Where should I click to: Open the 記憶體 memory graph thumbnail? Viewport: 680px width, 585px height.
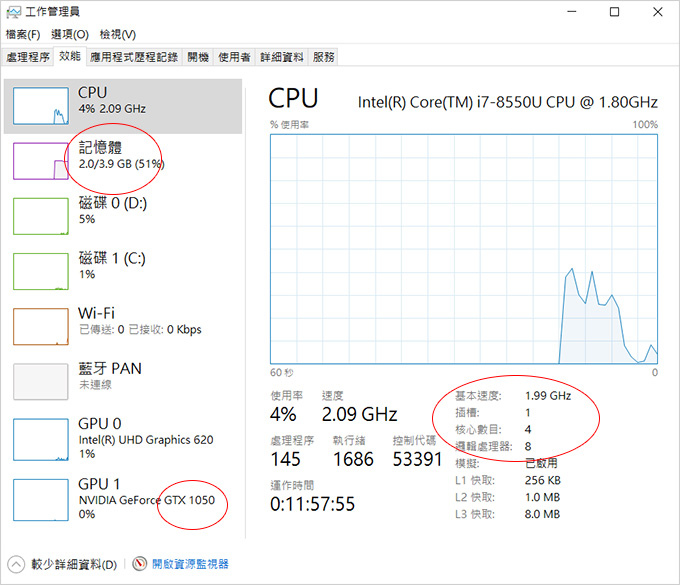point(41,161)
